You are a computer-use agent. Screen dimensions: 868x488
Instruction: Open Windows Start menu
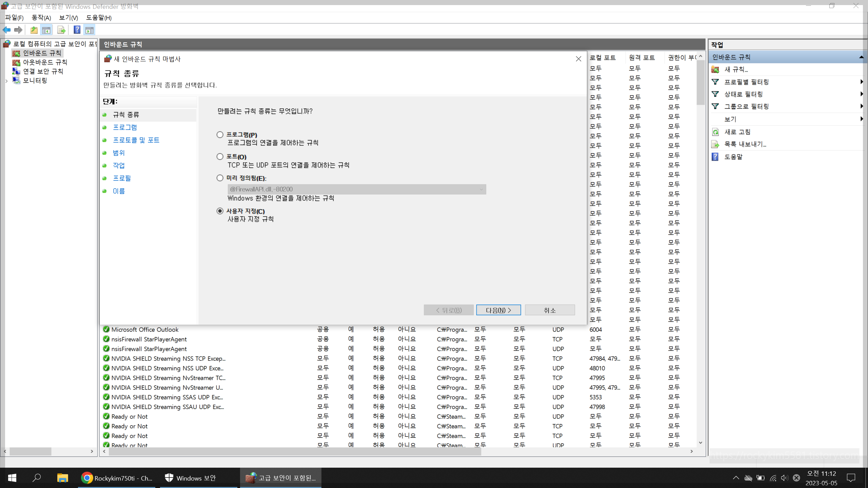tap(12, 478)
